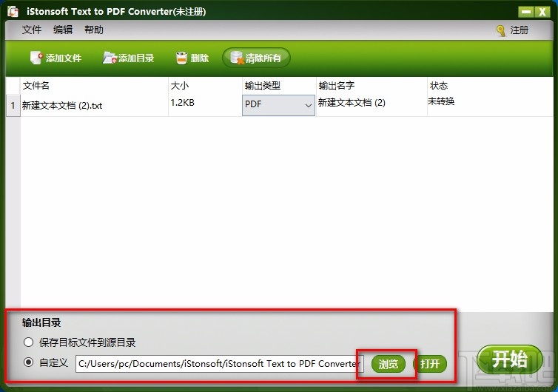
Task: Click the Add File icon (添加文件)
Action: 36,58
